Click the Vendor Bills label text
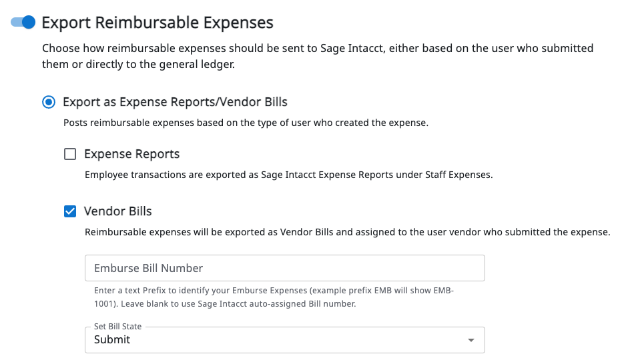 point(118,211)
